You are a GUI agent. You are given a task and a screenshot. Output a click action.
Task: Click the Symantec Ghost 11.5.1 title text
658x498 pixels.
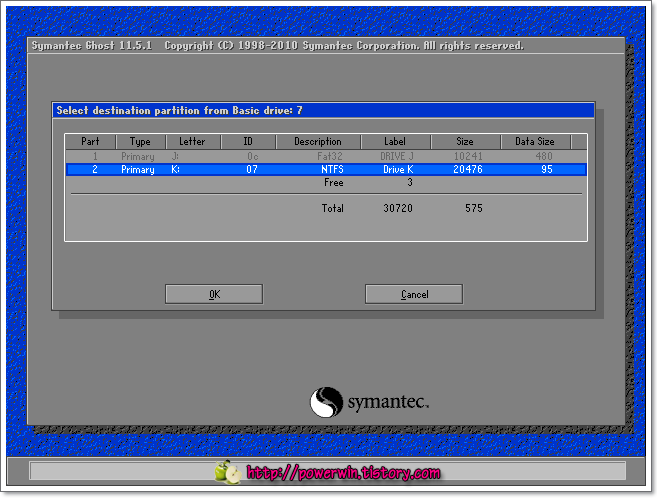91,45
